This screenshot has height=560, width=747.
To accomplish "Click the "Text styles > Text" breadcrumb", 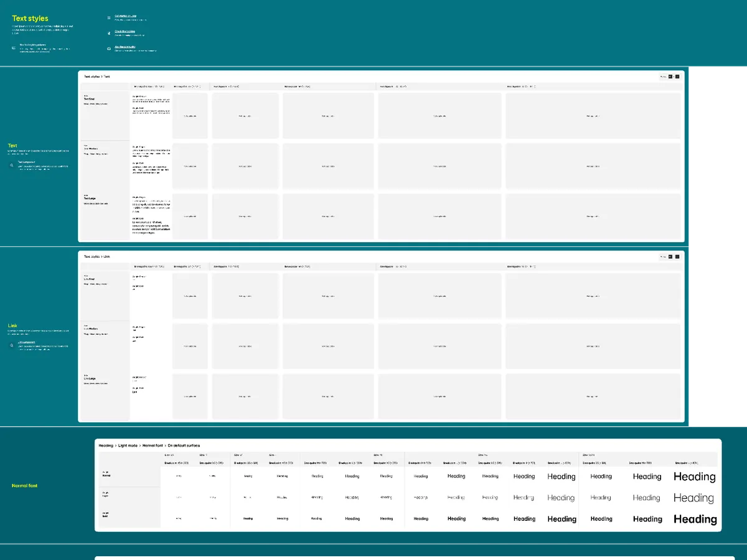I will [x=97, y=77].
